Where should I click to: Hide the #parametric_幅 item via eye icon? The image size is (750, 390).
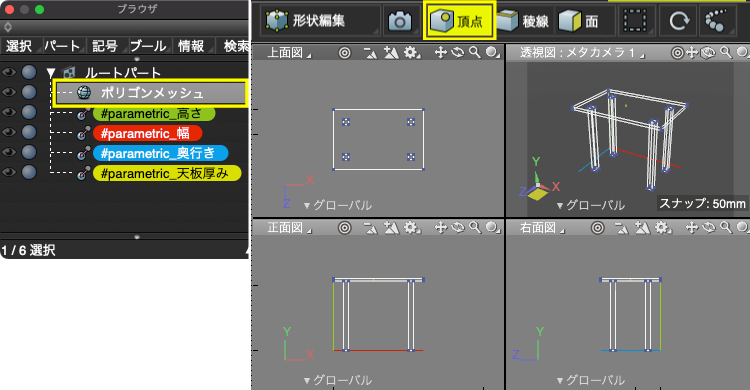[x=9, y=132]
